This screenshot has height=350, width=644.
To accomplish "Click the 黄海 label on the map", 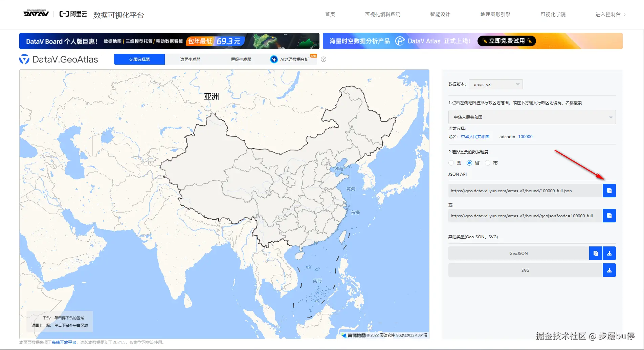I will [351, 189].
